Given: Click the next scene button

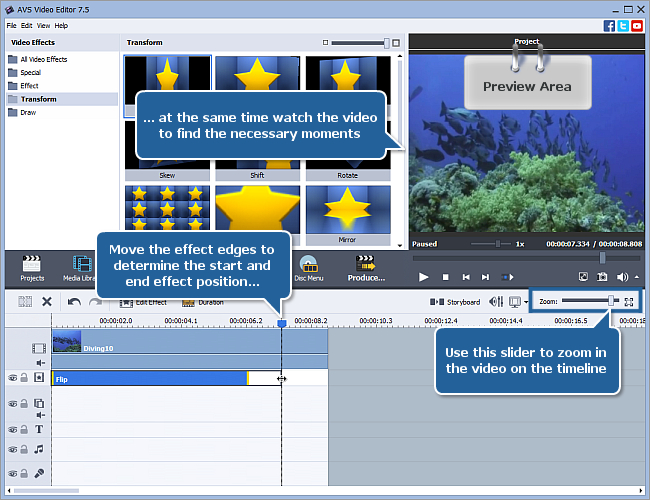Looking at the screenshot, I should (x=507, y=277).
